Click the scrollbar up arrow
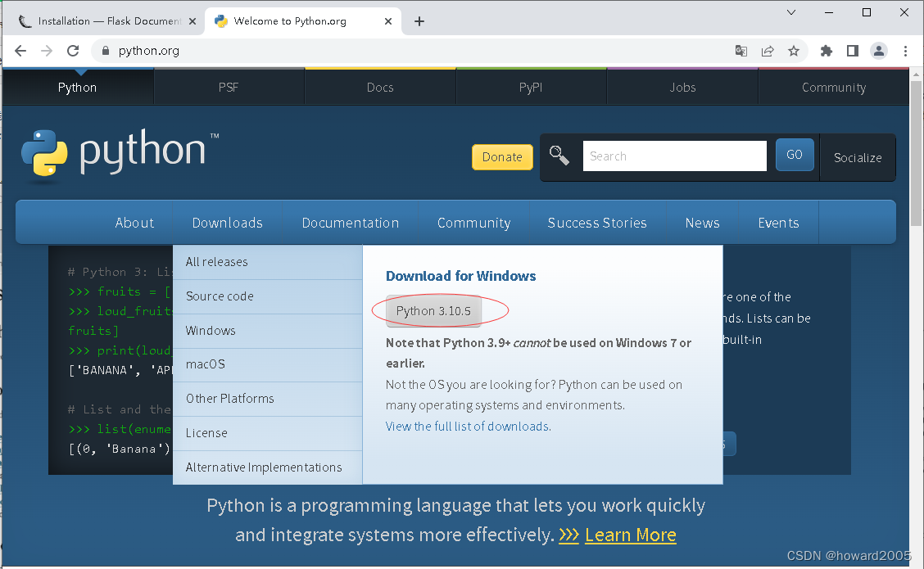Image resolution: width=924 pixels, height=569 pixels. pos(916,75)
